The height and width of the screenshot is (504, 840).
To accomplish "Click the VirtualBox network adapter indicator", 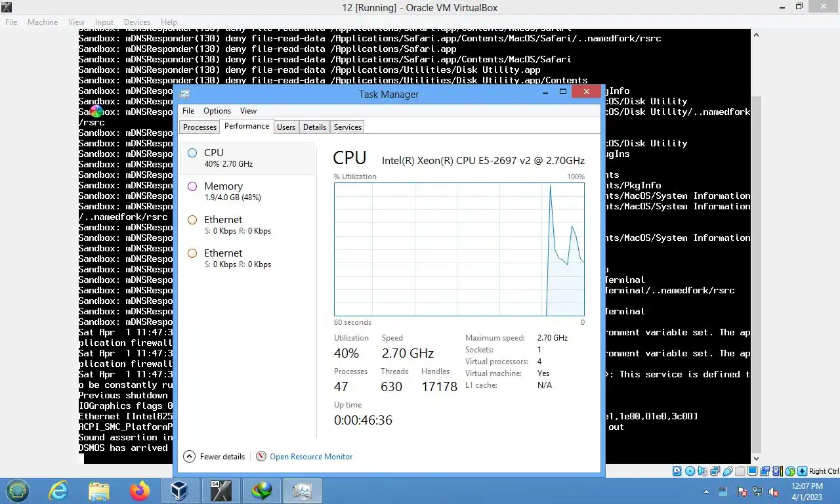I will click(x=715, y=471).
